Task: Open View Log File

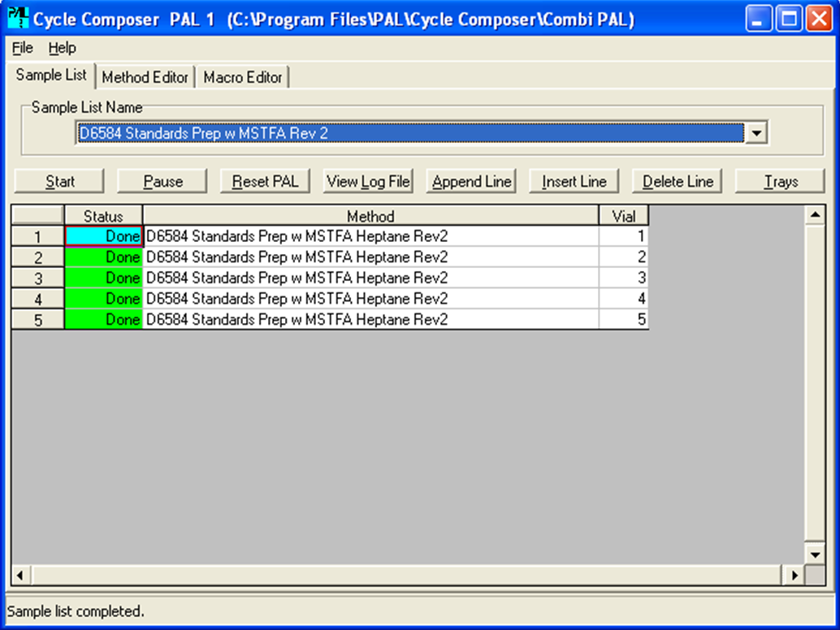Action: (x=368, y=182)
